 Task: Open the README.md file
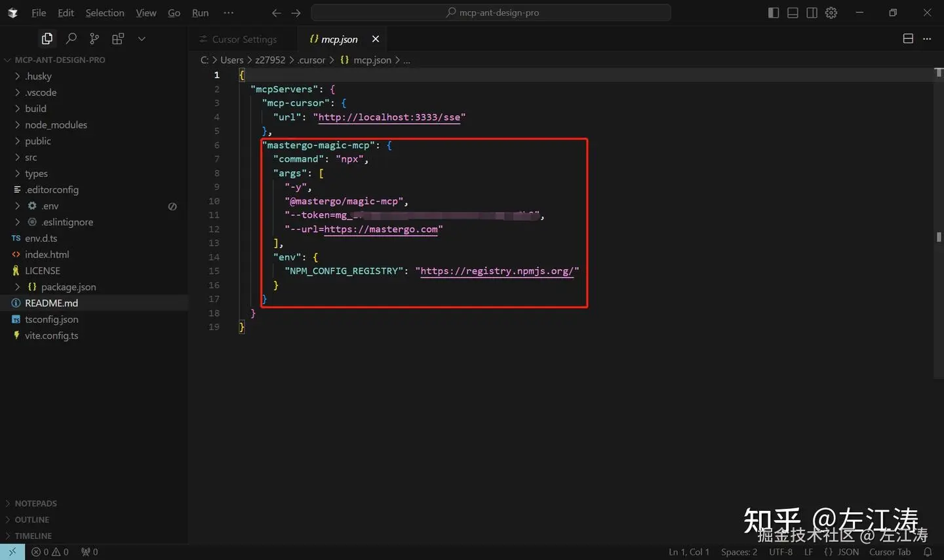tap(94, 303)
